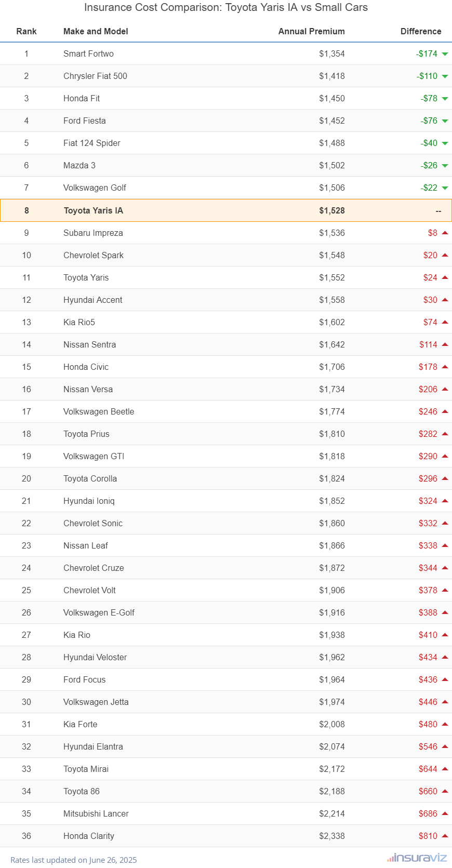Click the Annual Premium column header

(x=311, y=31)
